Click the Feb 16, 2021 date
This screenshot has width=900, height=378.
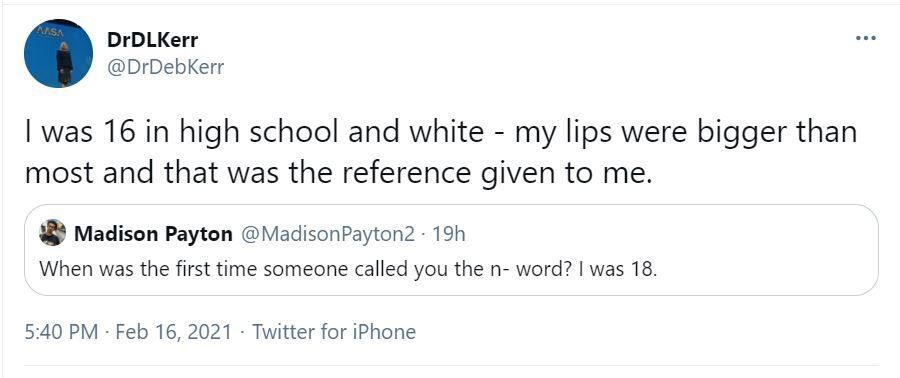point(174,332)
